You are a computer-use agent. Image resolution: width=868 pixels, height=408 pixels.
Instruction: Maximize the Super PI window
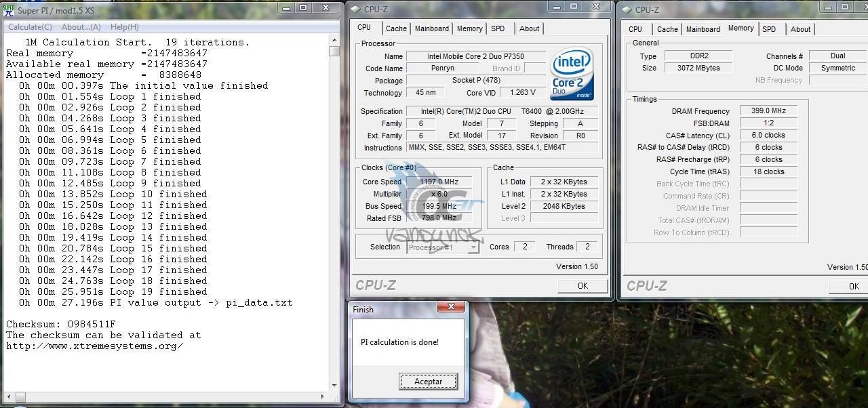coord(303,8)
